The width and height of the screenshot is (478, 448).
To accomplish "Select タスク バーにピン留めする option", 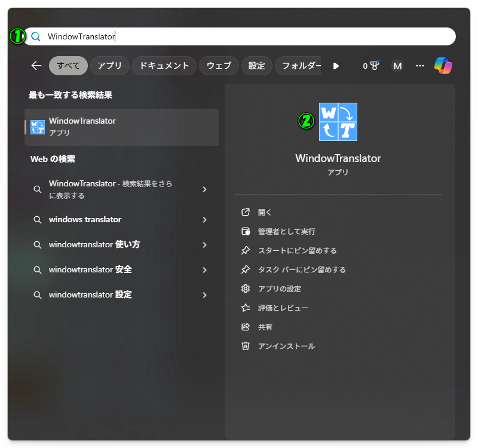I will (x=302, y=270).
